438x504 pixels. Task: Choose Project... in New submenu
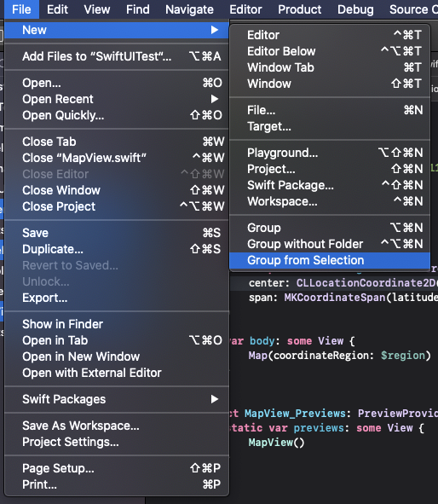pyautogui.click(x=330, y=169)
